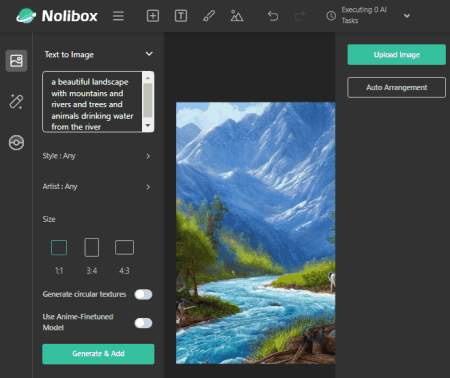This screenshot has height=378, width=450.
Task: Select the generated landscape image on canvas
Action: coord(256,233)
